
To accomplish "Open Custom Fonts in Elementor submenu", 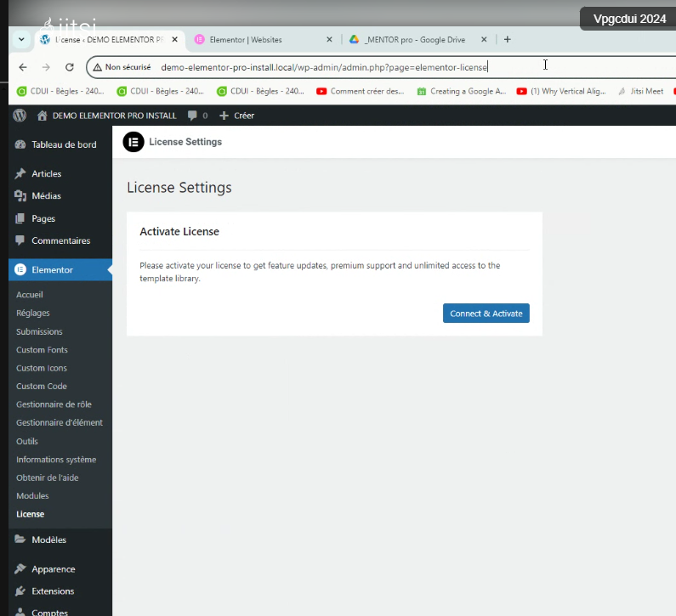I will (x=42, y=350).
